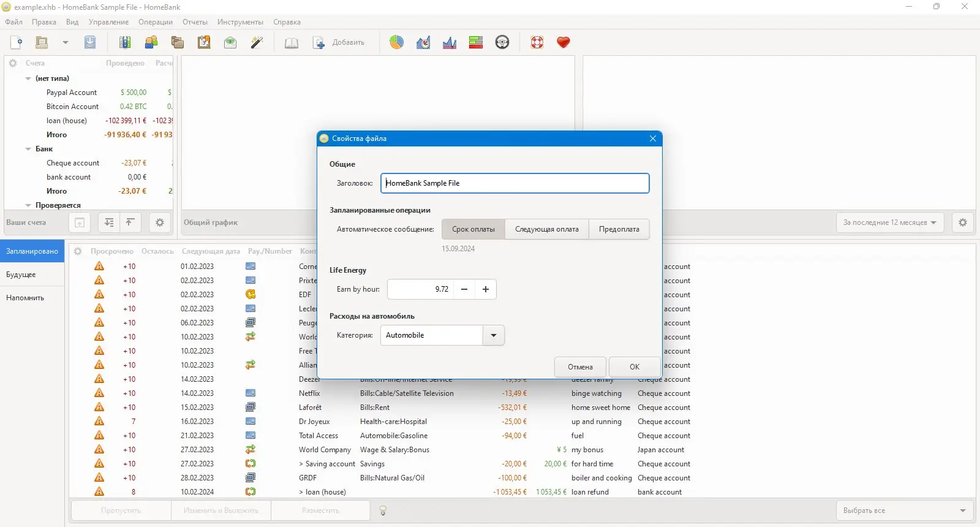Open the statistics pie chart report

click(x=397, y=42)
